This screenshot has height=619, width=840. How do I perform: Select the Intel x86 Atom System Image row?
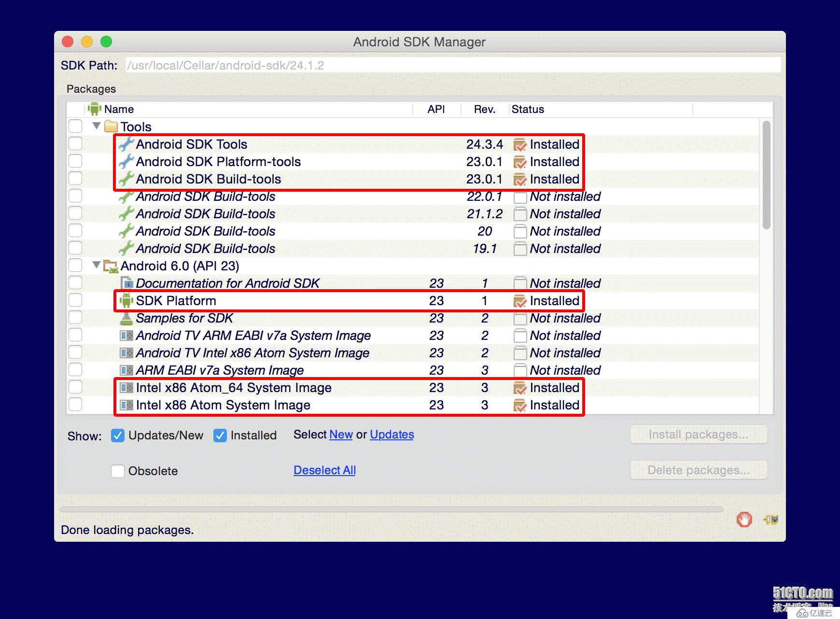tap(413, 405)
